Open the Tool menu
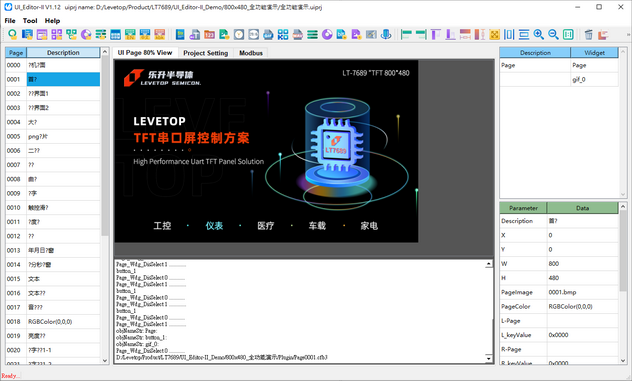632x381 pixels. click(x=30, y=21)
